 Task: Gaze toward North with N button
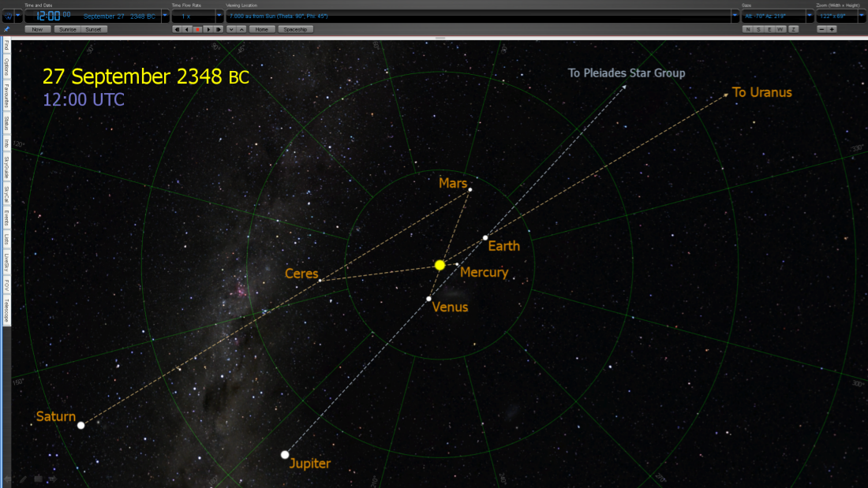(x=748, y=29)
